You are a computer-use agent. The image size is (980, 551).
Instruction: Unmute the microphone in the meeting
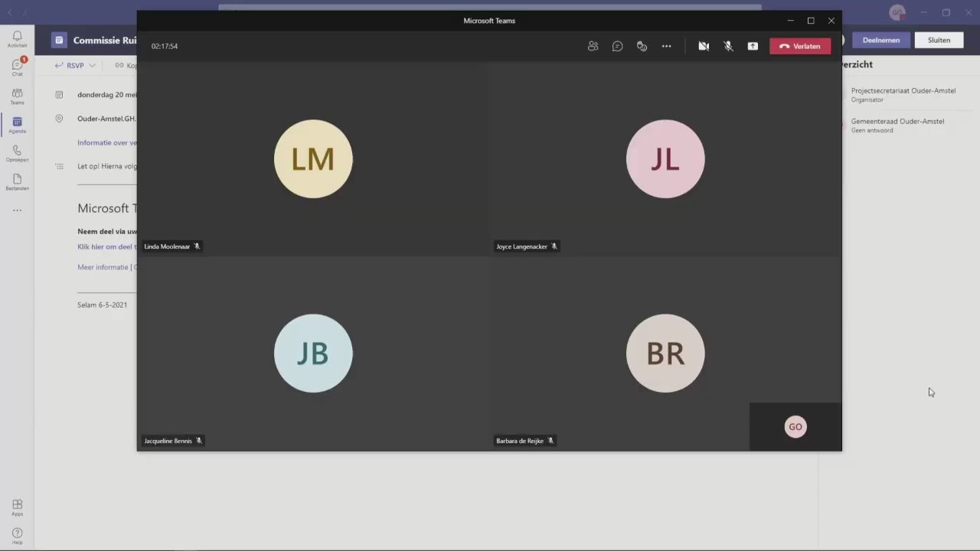(x=728, y=46)
